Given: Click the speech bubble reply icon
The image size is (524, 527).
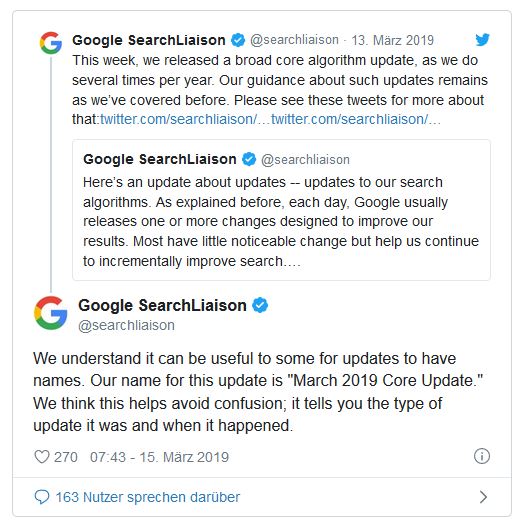Looking at the screenshot, I should click(x=42, y=497).
